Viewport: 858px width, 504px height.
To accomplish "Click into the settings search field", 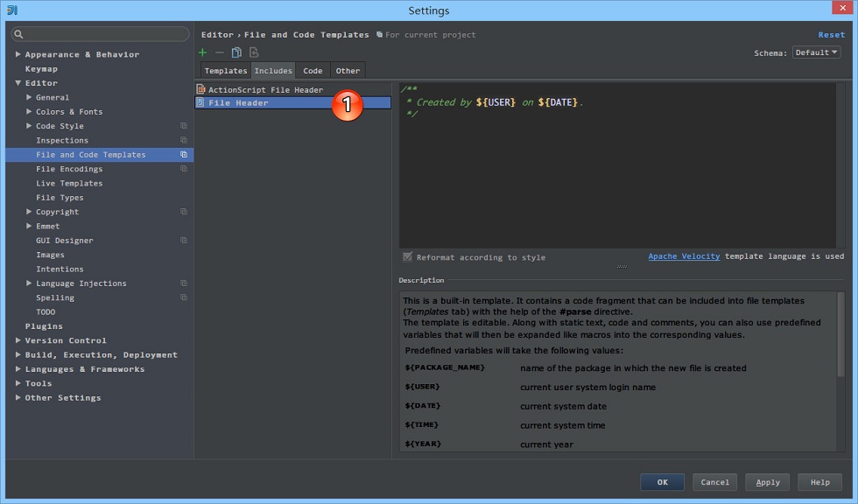I will point(101,34).
